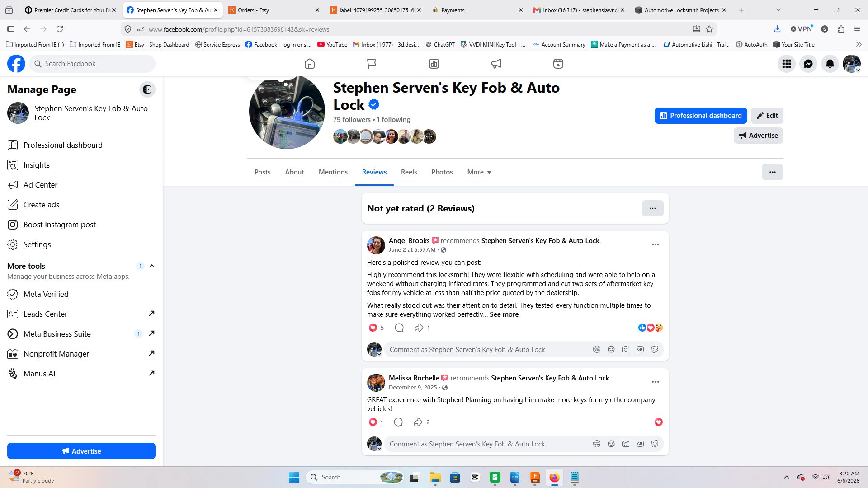Bookmark this page star icon

tap(709, 29)
